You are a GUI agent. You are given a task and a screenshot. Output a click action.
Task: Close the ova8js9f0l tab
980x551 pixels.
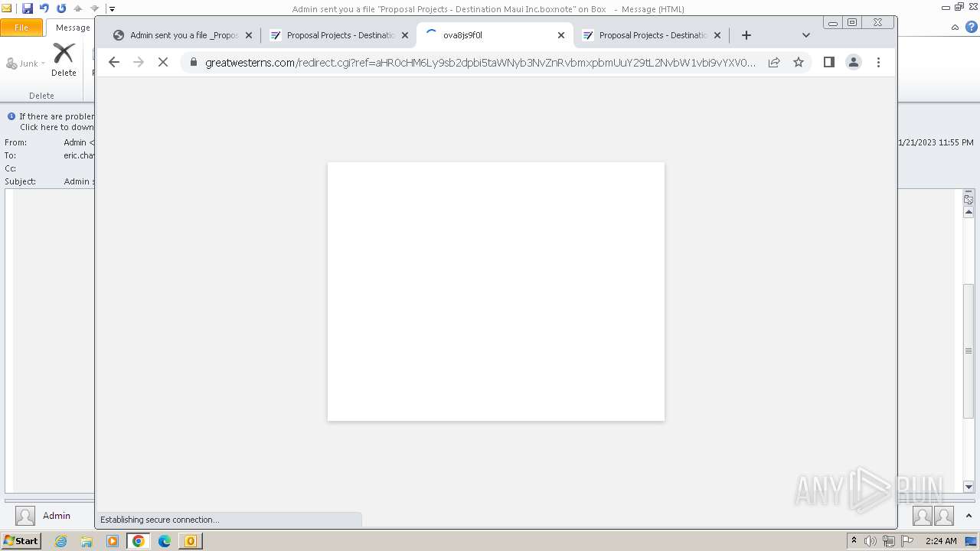pyautogui.click(x=561, y=35)
